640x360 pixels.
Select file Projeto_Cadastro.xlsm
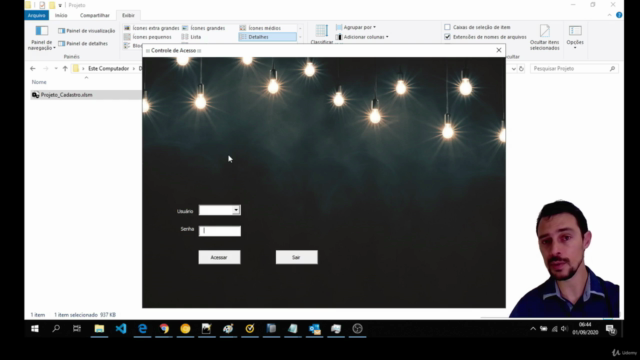tap(66, 95)
